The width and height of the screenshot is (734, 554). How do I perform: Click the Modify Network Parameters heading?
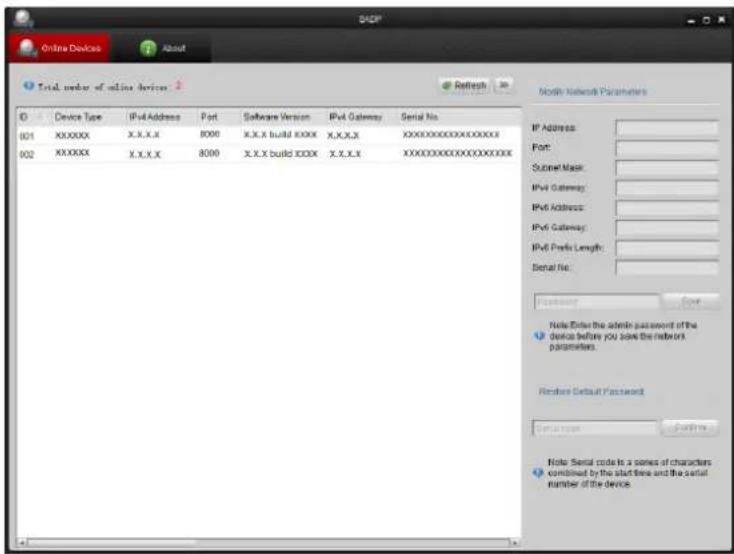pos(593,91)
